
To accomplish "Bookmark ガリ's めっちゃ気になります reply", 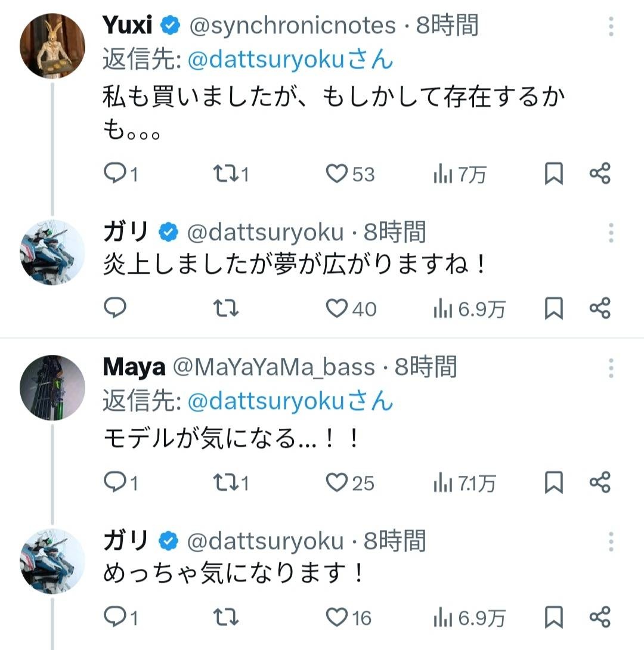I will (554, 616).
